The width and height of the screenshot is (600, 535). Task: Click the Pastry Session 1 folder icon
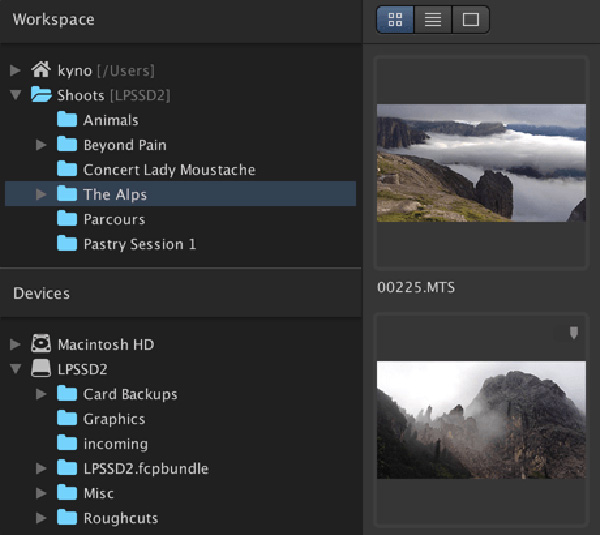pos(67,243)
